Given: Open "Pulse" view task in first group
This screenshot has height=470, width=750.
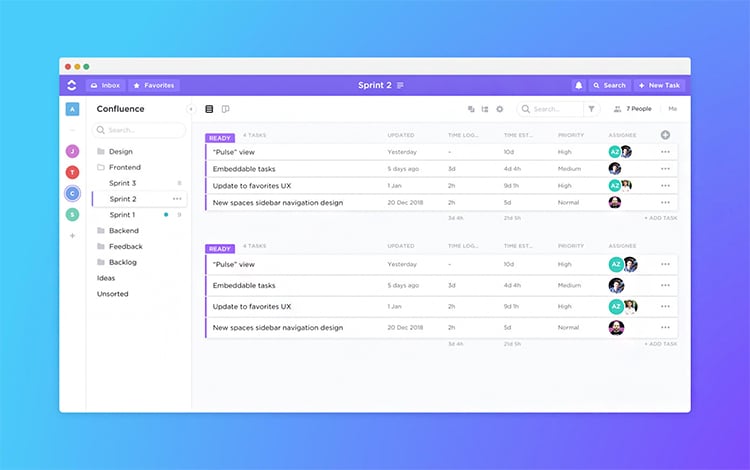Looking at the screenshot, I should [234, 152].
